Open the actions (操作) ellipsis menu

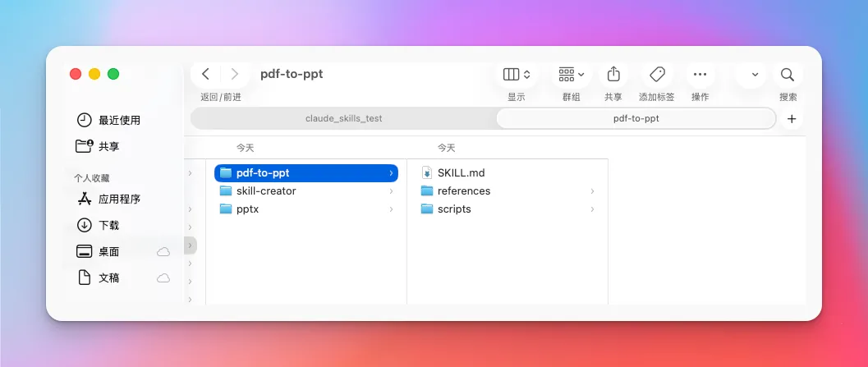pos(700,75)
